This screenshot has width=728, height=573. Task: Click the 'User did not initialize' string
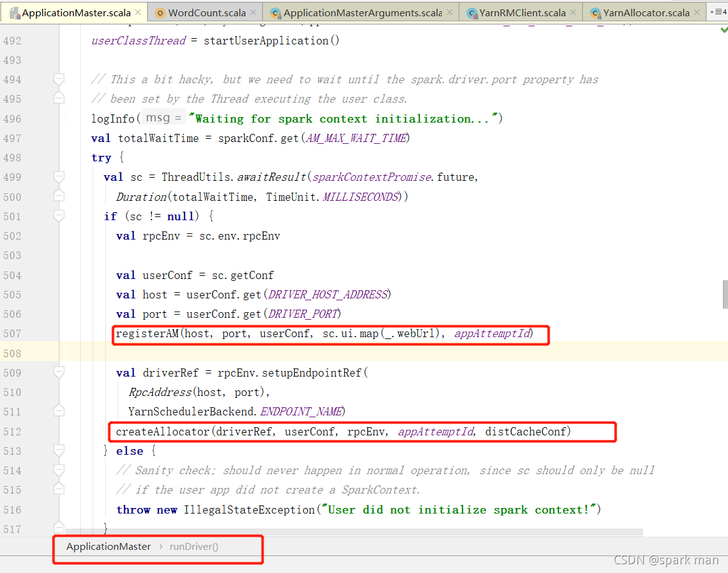[458, 510]
